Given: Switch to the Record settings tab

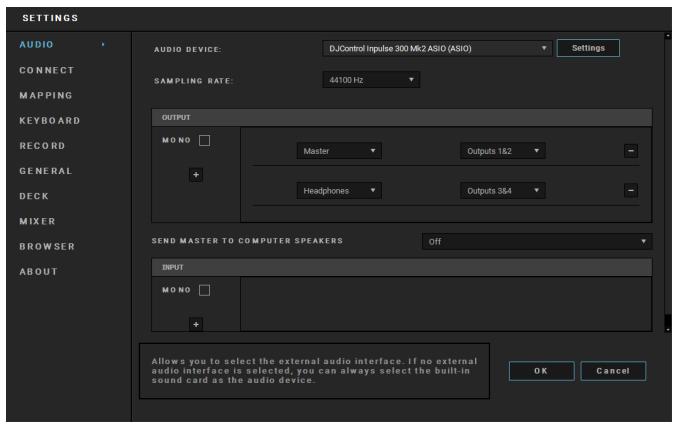Looking at the screenshot, I should coord(42,146).
